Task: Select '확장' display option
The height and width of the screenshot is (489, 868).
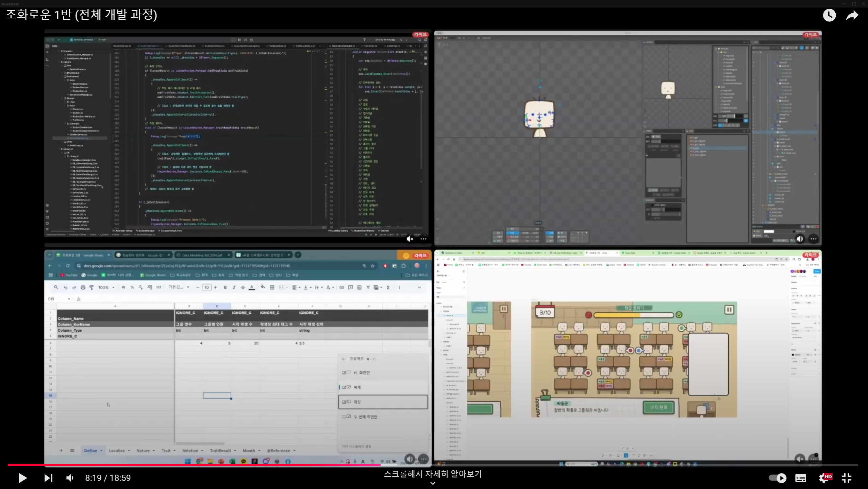Action: tap(383, 402)
